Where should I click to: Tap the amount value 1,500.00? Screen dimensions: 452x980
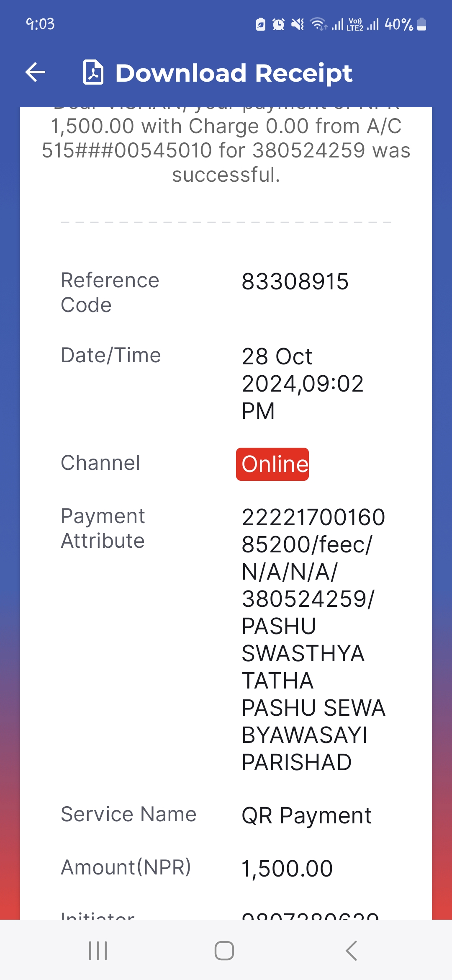pyautogui.click(x=287, y=868)
